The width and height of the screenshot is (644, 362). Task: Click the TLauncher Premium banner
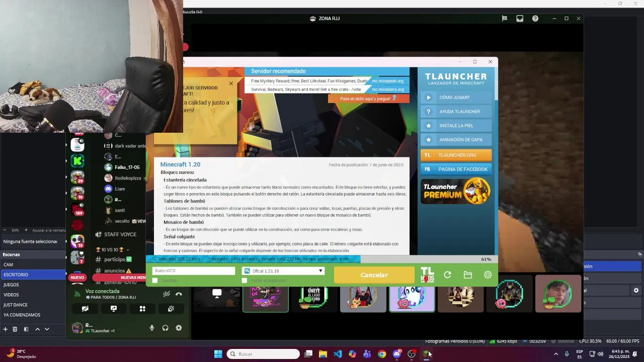[x=456, y=191]
